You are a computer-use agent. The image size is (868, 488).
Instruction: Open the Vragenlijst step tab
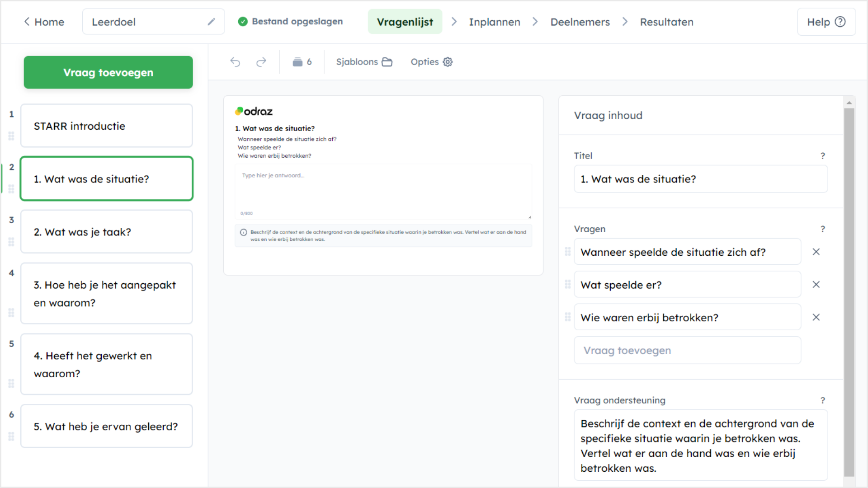click(x=405, y=22)
